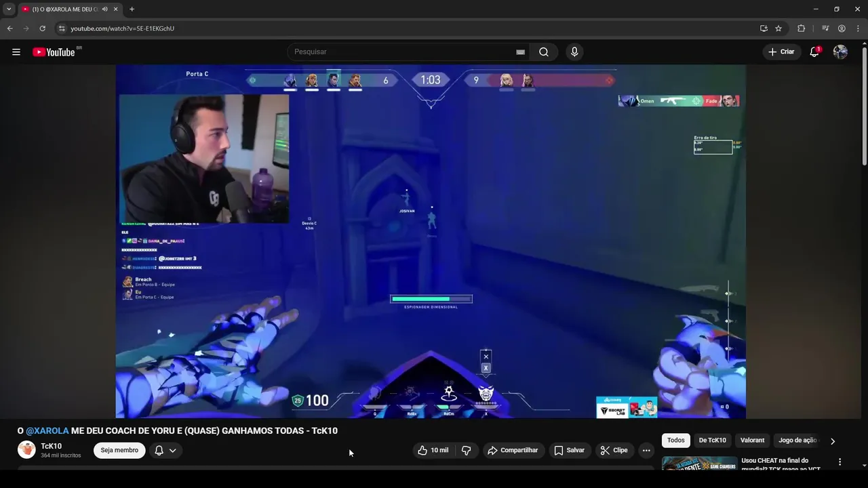Start voice search with microphone icon
The height and width of the screenshot is (488, 868).
574,52
